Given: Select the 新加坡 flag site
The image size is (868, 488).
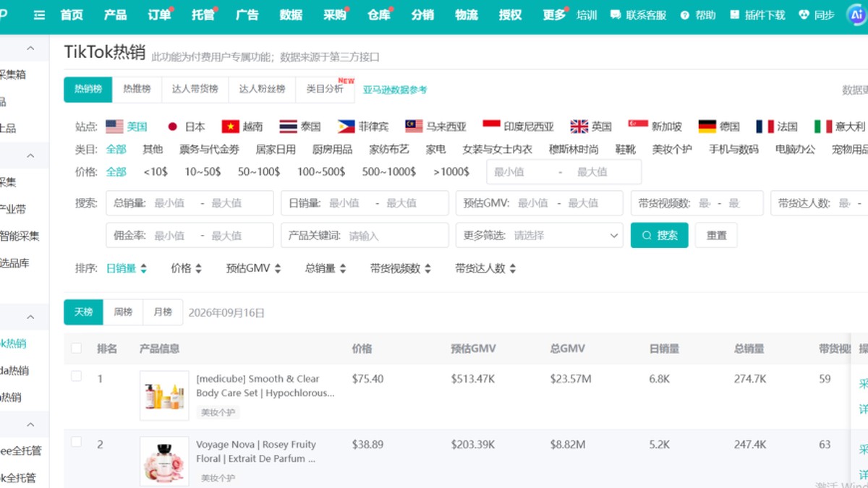Looking at the screenshot, I should point(638,127).
